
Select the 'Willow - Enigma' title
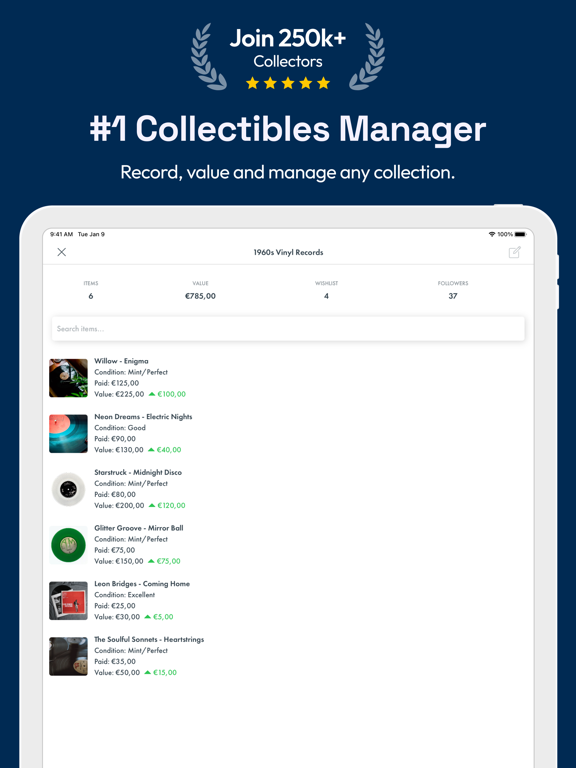pos(121,361)
